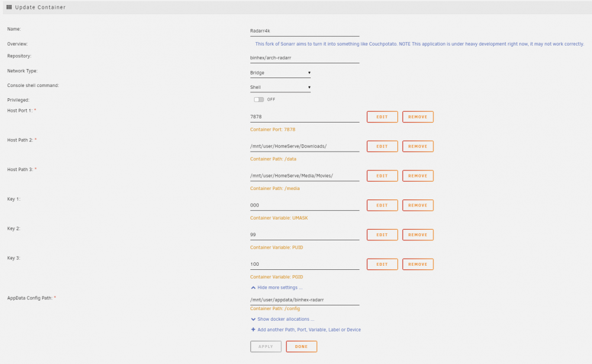This screenshot has height=364, width=592.
Task: Edit Key 2 PUID variable
Action: pos(382,235)
